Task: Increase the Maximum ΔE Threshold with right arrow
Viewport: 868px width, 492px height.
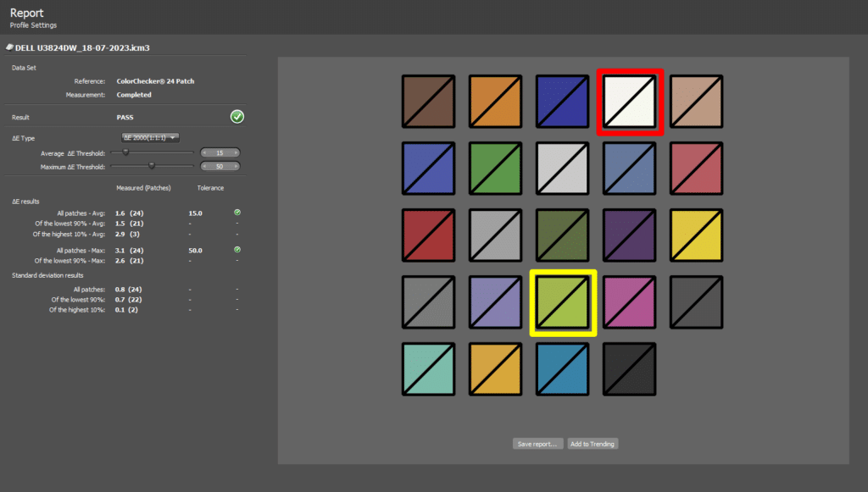Action: [235, 166]
